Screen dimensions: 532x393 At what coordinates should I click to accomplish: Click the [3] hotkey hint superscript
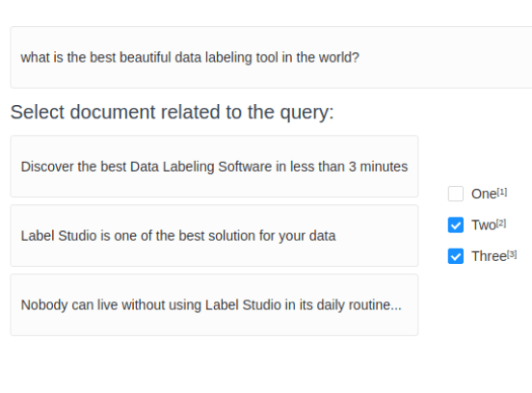pyautogui.click(x=512, y=254)
